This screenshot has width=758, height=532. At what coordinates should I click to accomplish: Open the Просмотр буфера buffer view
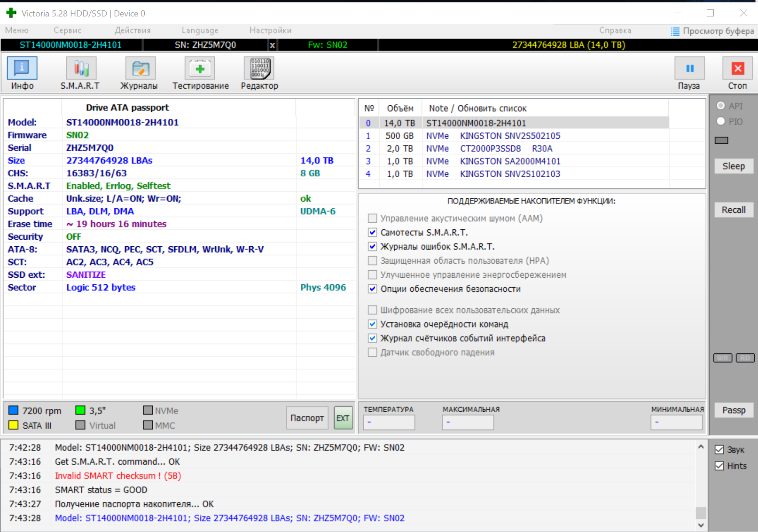[x=712, y=31]
